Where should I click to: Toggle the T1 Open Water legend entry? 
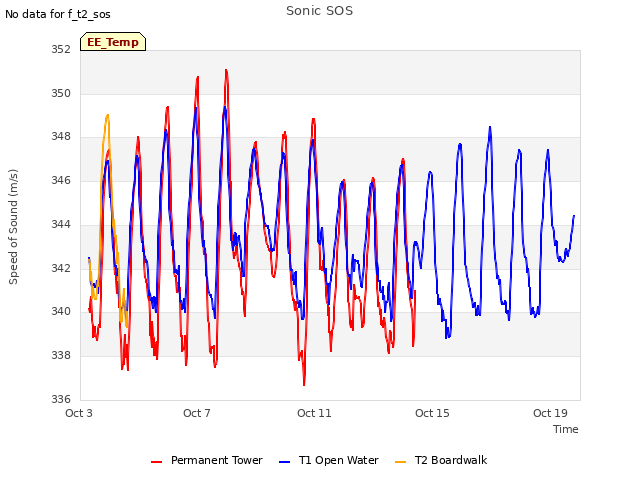[329, 460]
